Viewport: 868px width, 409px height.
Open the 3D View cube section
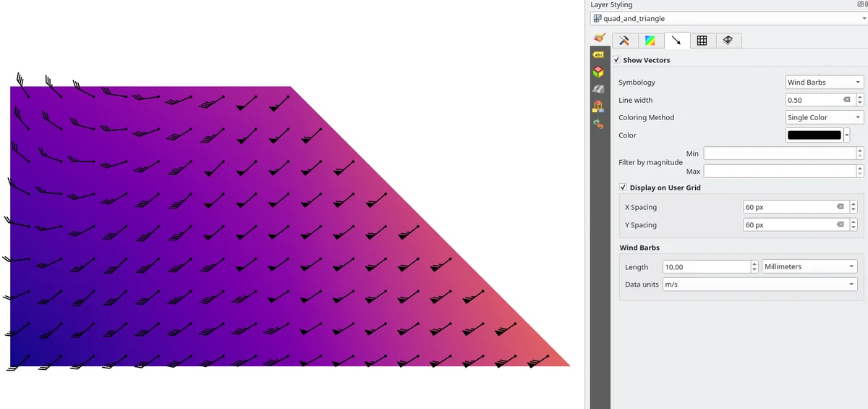click(599, 72)
